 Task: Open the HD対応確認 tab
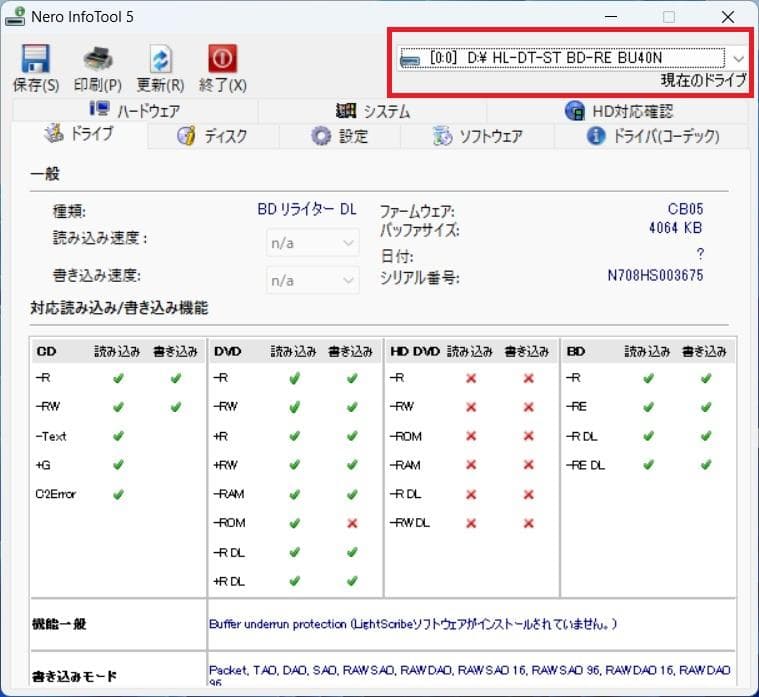[x=619, y=111]
